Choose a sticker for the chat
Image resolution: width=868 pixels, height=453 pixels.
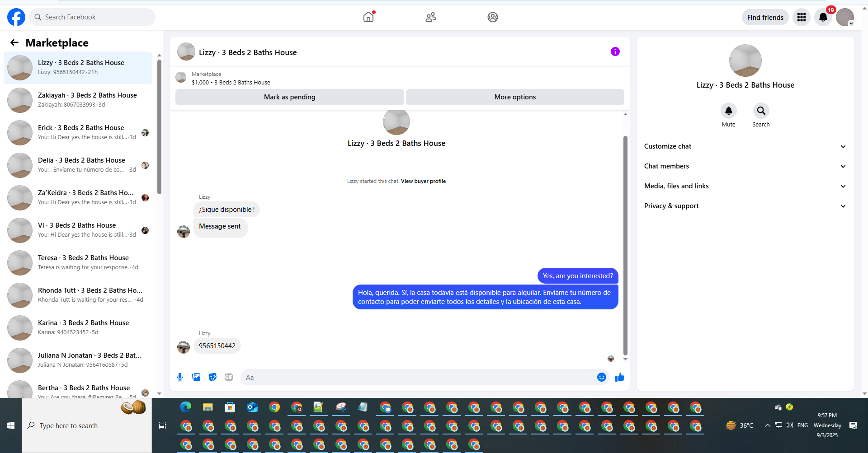(x=212, y=377)
